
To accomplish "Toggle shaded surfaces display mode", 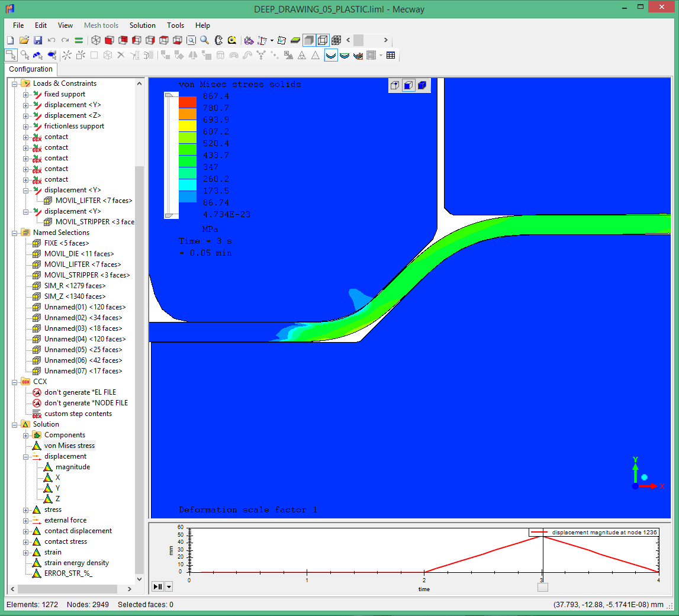I will (309, 40).
